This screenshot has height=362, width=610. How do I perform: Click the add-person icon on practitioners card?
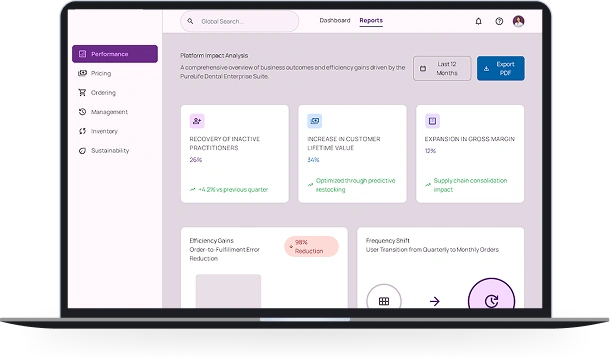pyautogui.click(x=197, y=121)
